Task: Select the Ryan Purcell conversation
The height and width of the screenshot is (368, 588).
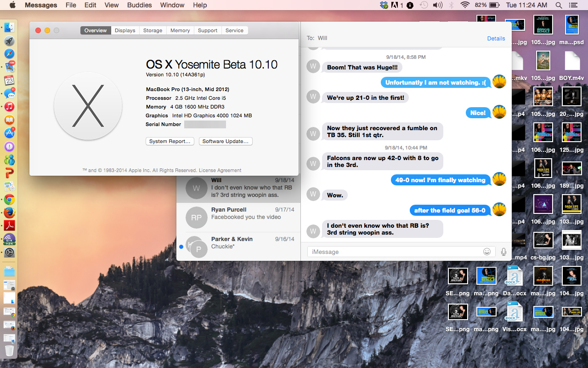Action: (238, 217)
